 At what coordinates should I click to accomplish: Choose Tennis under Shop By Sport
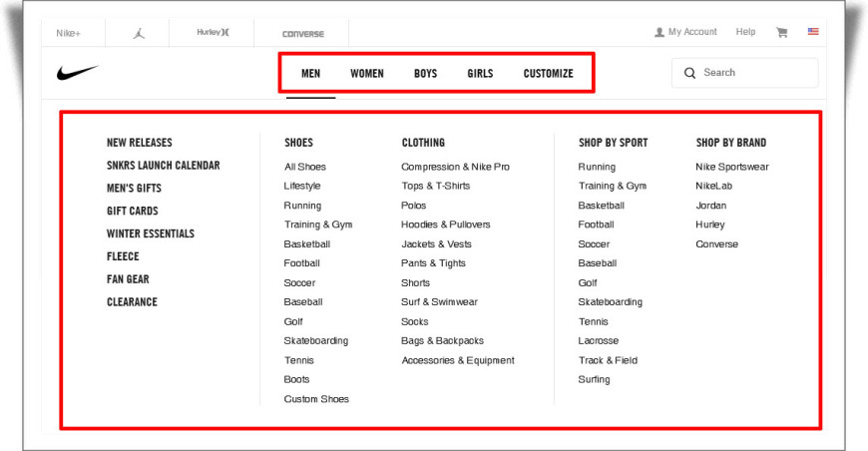click(x=593, y=321)
